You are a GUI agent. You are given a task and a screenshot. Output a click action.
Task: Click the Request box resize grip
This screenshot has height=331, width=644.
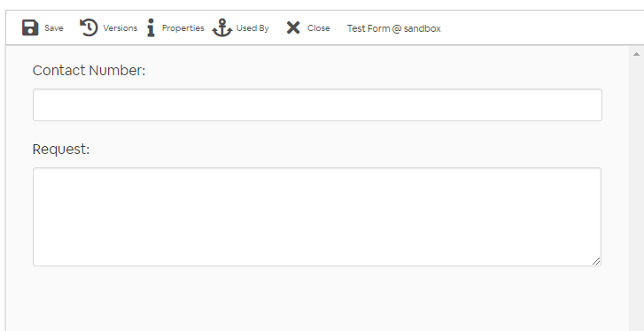[596, 261]
